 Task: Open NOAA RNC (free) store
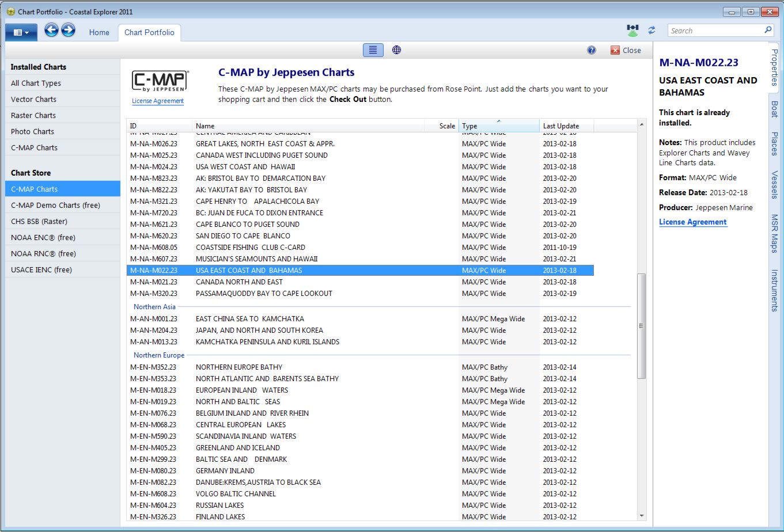tap(63, 253)
